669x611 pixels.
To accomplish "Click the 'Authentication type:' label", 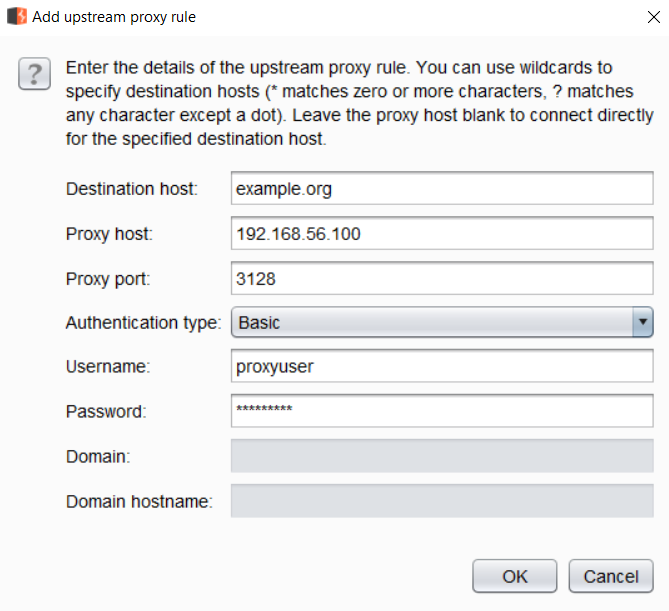I will click(x=144, y=323).
